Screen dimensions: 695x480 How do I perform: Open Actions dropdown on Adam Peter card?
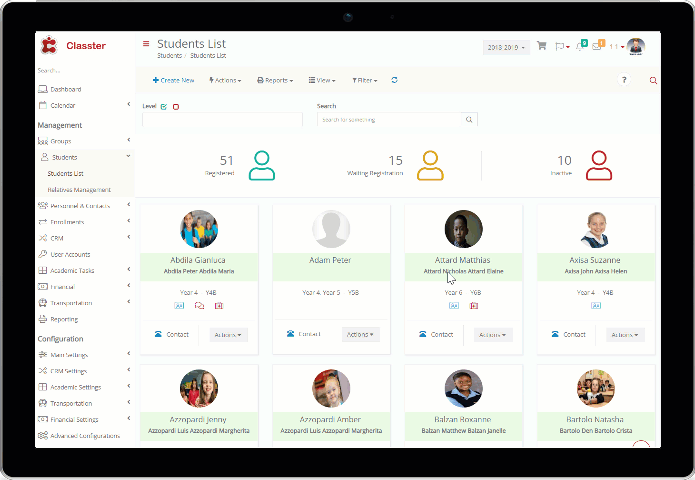[x=360, y=335]
